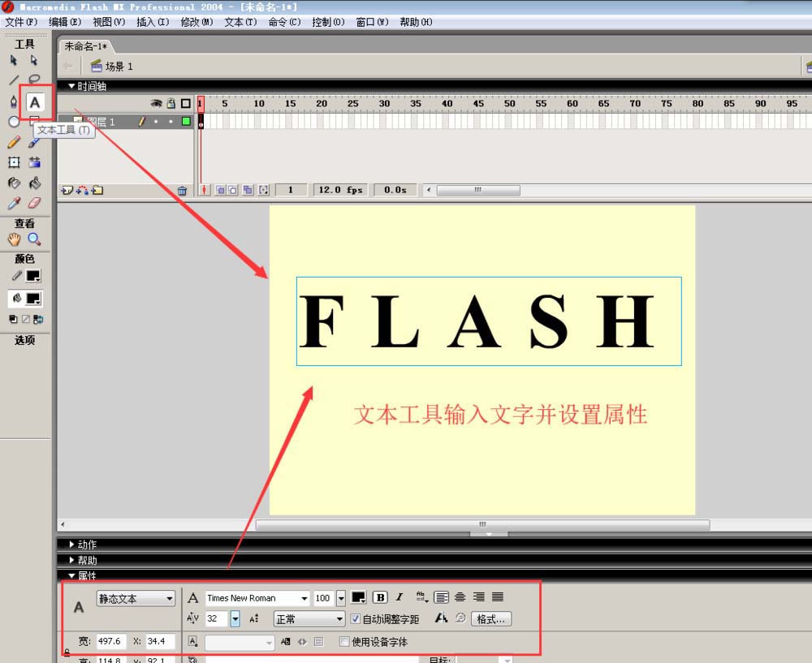Screen dimensions: 812x663
Task: Click the No Color icon
Action: [25, 320]
